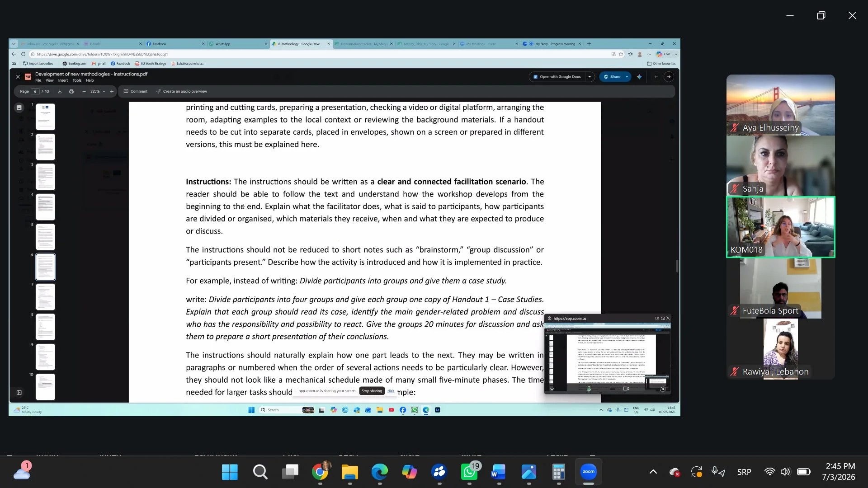Image resolution: width=868 pixels, height=488 pixels.
Task: Open the browser tab list chevron
Action: point(14,44)
